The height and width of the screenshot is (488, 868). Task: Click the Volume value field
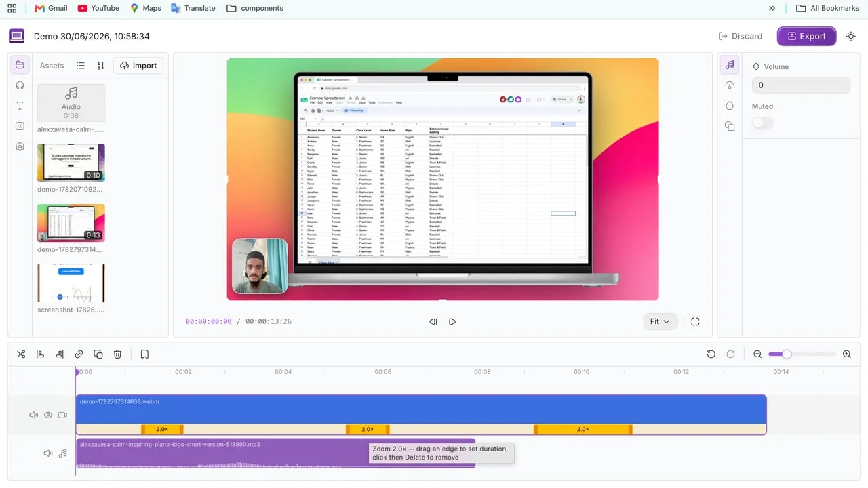(801, 85)
